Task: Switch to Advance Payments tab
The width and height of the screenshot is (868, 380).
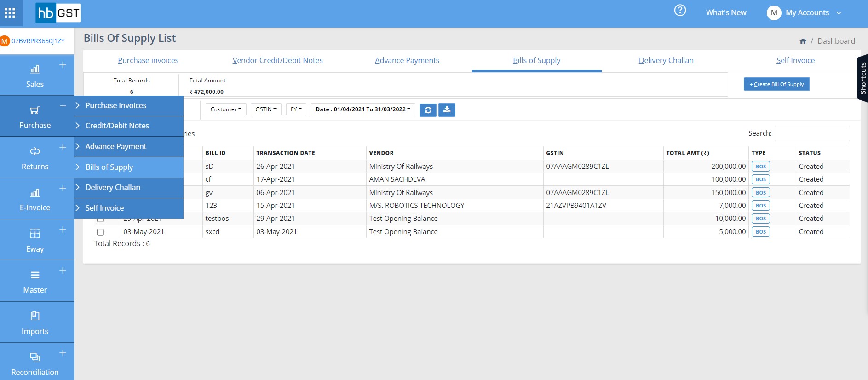Action: (x=407, y=60)
